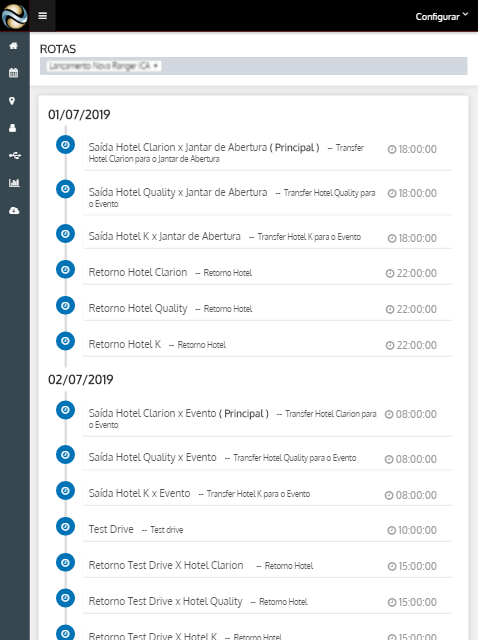
Task: Open route Saída Hotel Clarion x Evento
Action: pyautogui.click(x=267, y=418)
